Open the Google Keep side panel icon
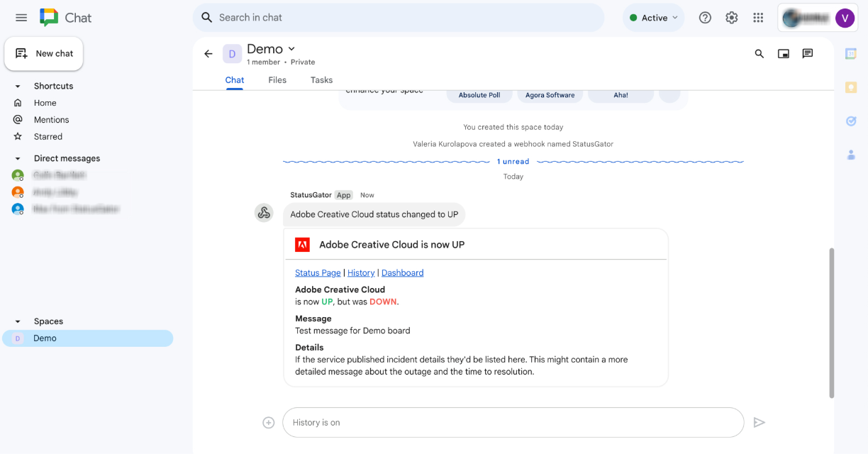Image resolution: width=868 pixels, height=454 pixels. tap(851, 87)
